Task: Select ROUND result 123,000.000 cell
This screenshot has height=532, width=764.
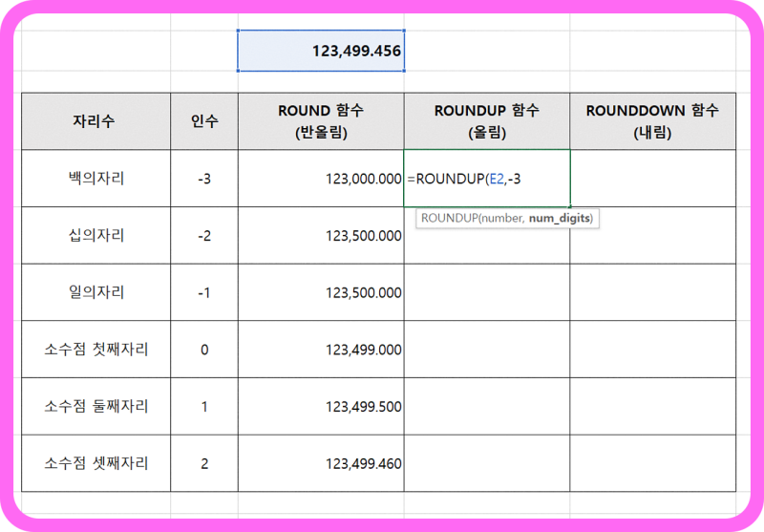Action: pyautogui.click(x=321, y=179)
